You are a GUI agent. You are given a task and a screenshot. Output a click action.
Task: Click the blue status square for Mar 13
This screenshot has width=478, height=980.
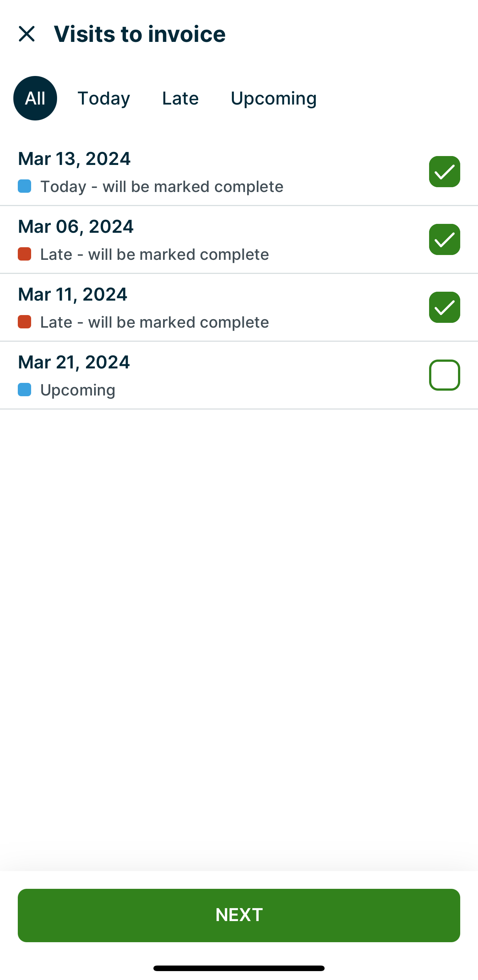pyautogui.click(x=24, y=186)
